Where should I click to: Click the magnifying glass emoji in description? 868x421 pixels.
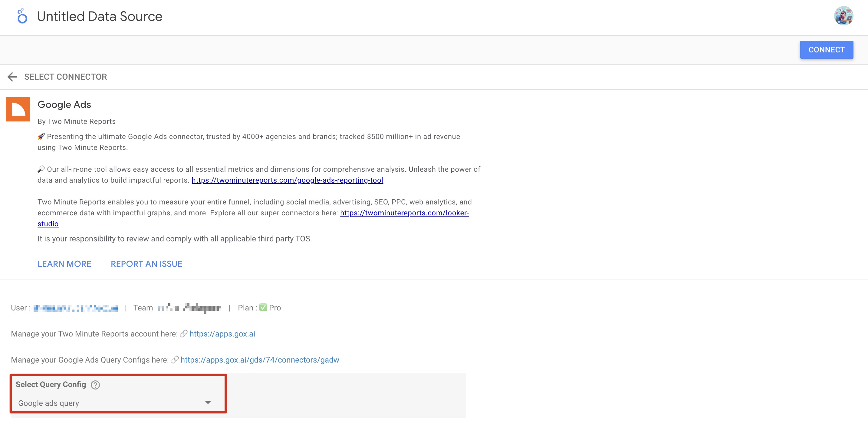point(41,169)
